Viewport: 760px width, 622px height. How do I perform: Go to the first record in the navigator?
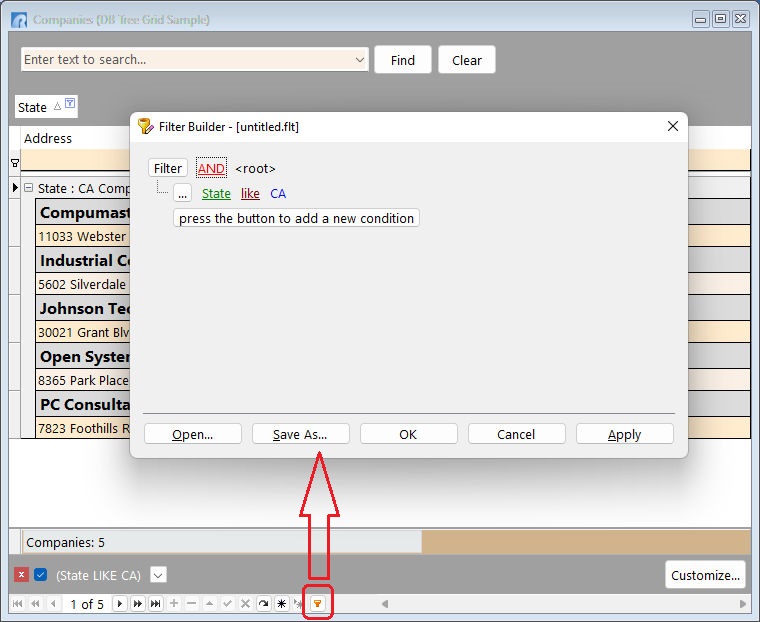point(17,604)
